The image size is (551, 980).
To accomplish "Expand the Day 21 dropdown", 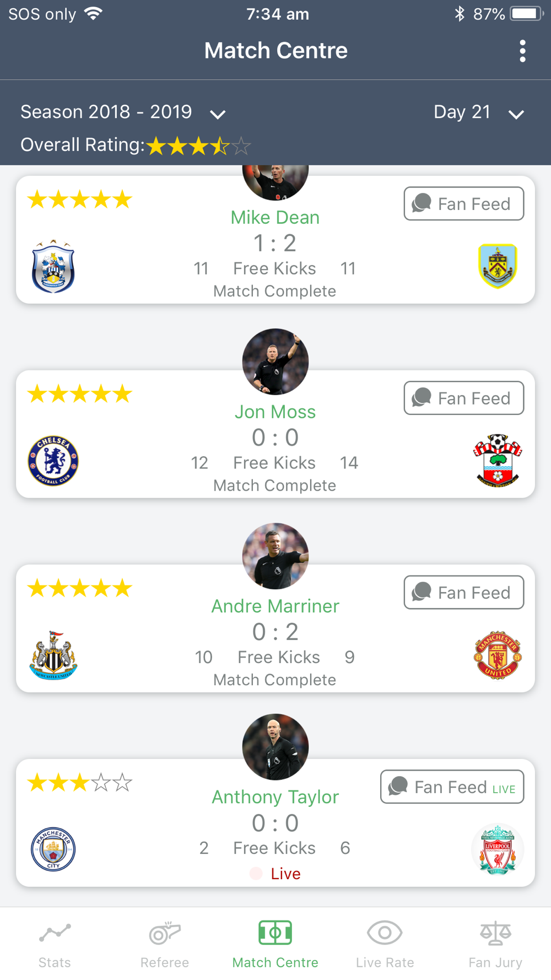I will pos(478,112).
